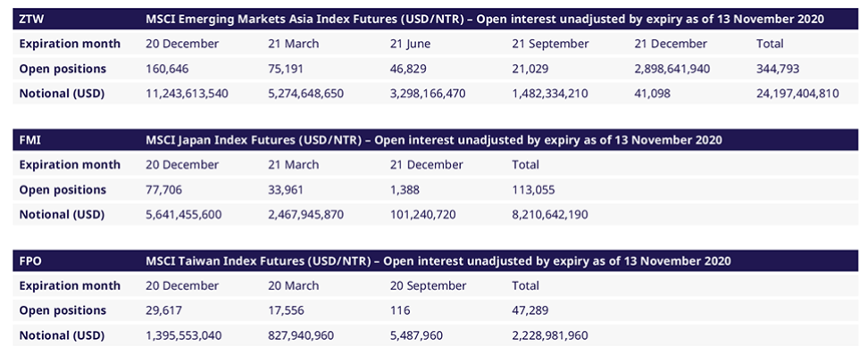The width and height of the screenshot is (868, 355).
Task: Click ZTW total open positions 344,793
Action: pos(778,69)
